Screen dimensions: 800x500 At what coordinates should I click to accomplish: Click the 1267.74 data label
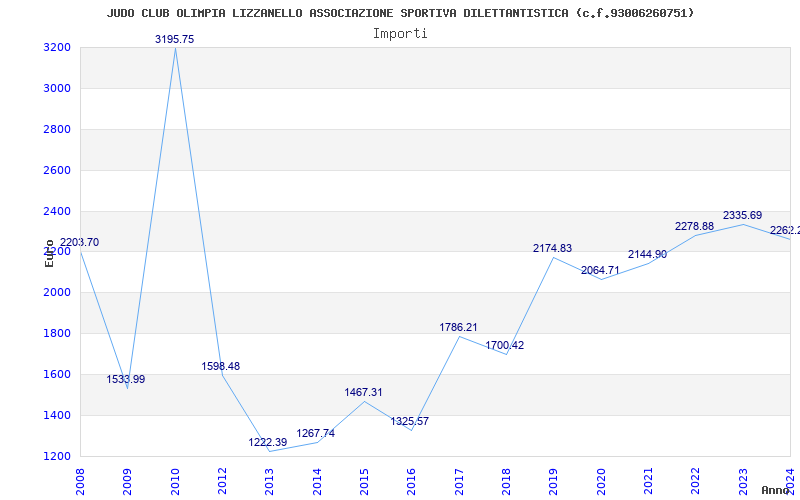[316, 434]
